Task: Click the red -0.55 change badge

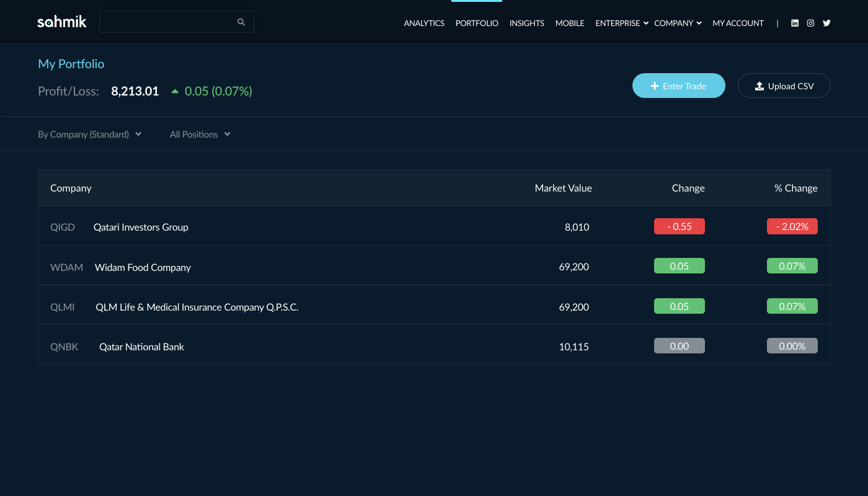Action: (x=680, y=226)
